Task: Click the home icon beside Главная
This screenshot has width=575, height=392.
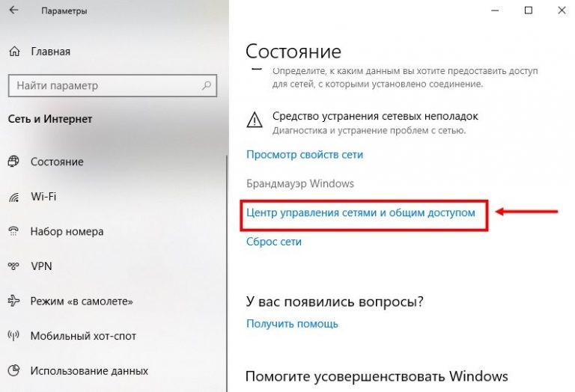Action: 14,52
